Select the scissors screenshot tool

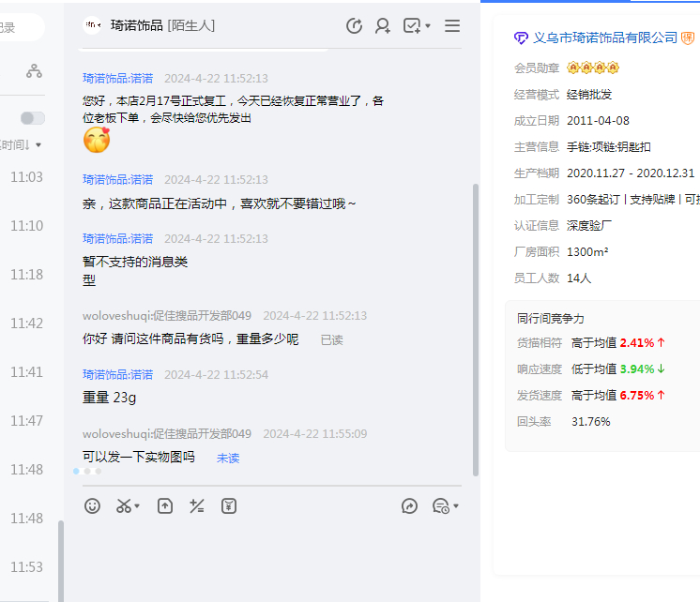[x=123, y=506]
